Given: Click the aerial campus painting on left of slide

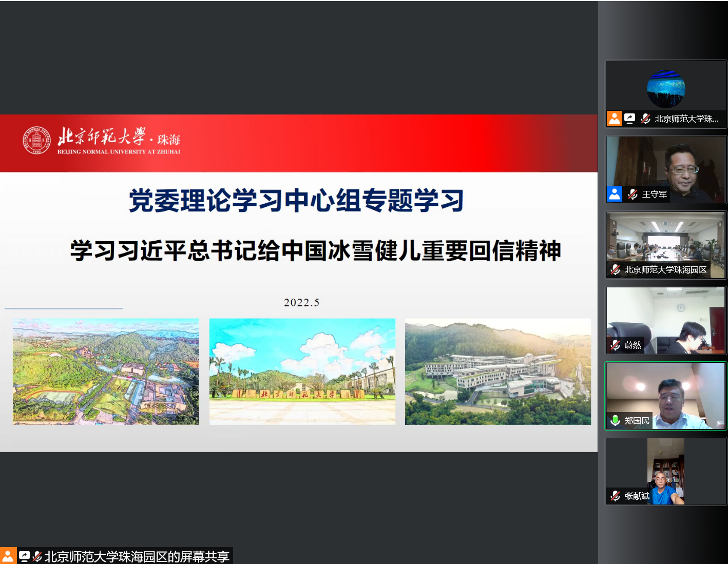Looking at the screenshot, I should pyautogui.click(x=106, y=372).
